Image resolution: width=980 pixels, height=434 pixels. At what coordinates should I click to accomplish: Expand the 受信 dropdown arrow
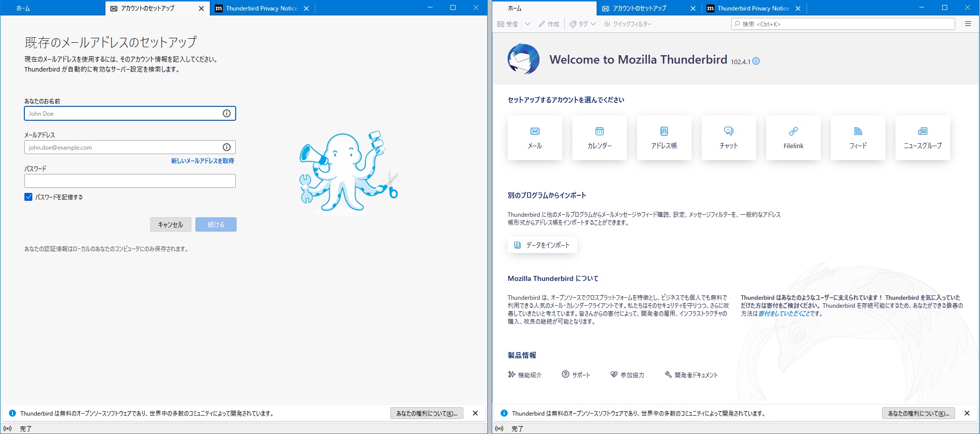528,24
